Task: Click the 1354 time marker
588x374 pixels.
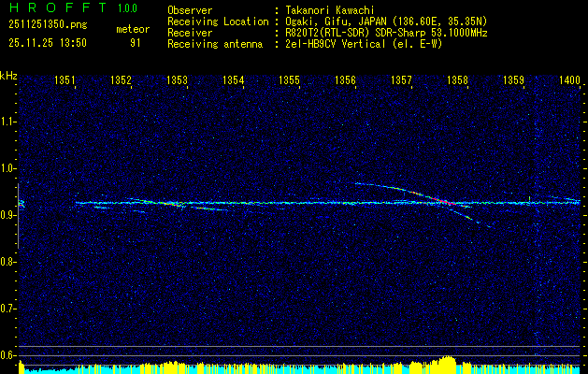Action: tap(234, 79)
